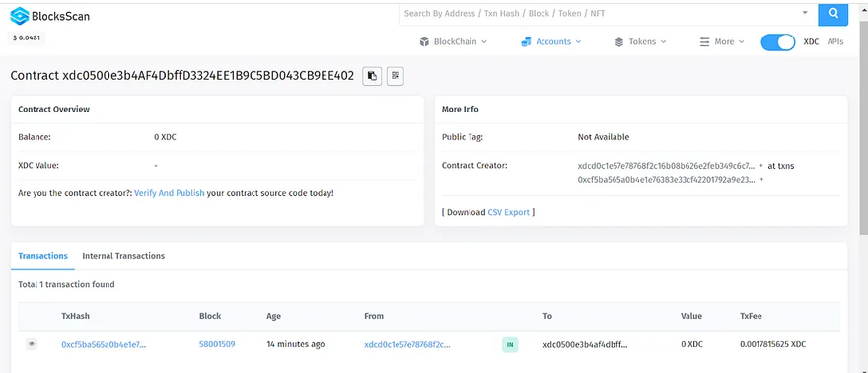The image size is (868, 373).
Task: Click contract creator address xdcd0c1e57e78768f2c16b08b626e2feb349c6c7
Action: pos(666,166)
